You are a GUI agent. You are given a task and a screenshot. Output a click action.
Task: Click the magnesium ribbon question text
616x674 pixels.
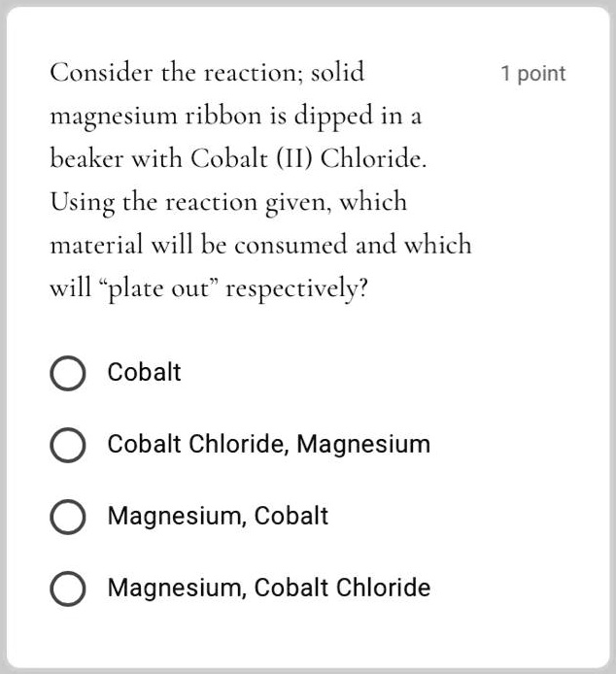(x=260, y=180)
